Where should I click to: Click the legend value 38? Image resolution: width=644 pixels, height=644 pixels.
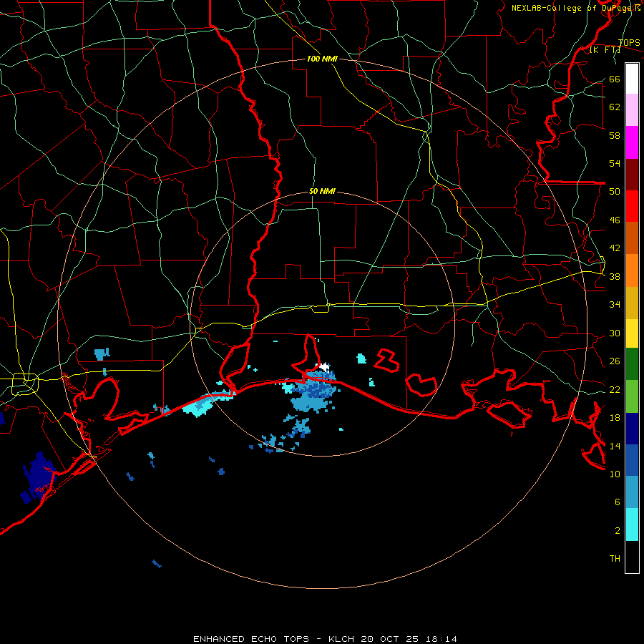click(x=615, y=277)
